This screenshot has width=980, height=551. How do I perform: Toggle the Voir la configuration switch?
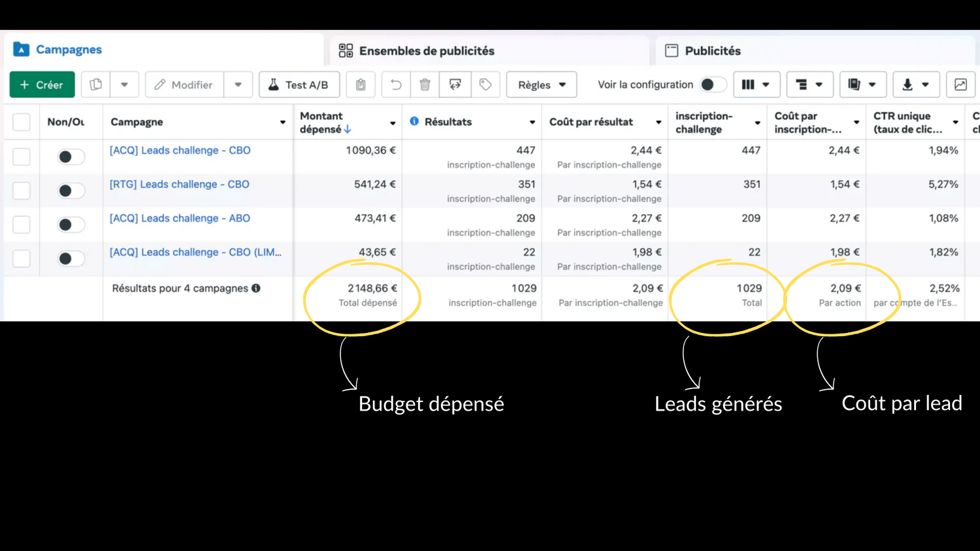pos(713,85)
